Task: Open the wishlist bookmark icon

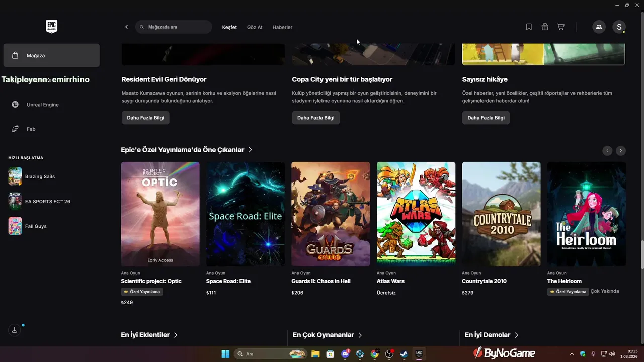Action: click(529, 27)
